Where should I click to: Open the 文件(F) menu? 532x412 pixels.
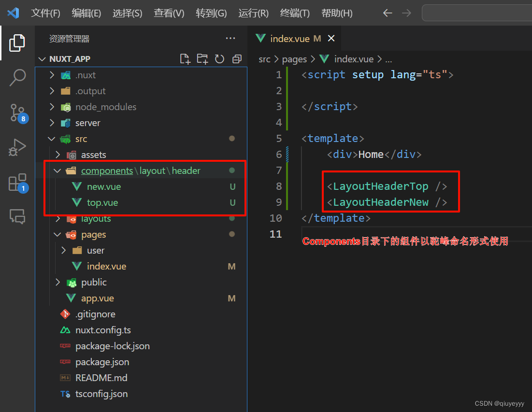pos(45,13)
